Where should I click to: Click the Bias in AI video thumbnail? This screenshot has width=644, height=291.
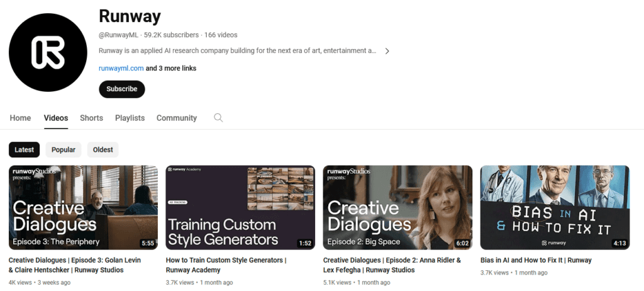point(555,207)
